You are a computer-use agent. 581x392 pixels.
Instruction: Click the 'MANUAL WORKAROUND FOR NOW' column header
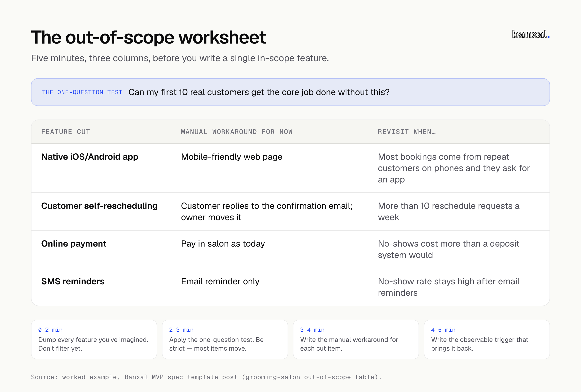(237, 132)
